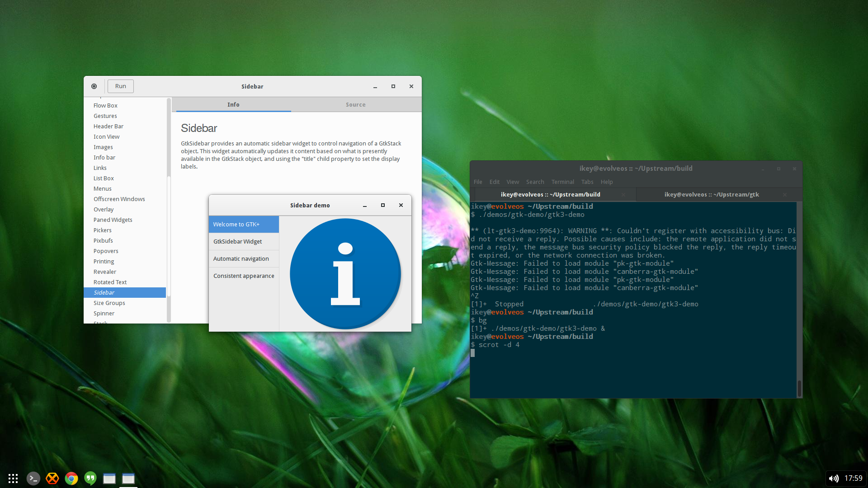Viewport: 868px width, 488px height.
Task: Select the Icon View demo
Action: point(125,136)
